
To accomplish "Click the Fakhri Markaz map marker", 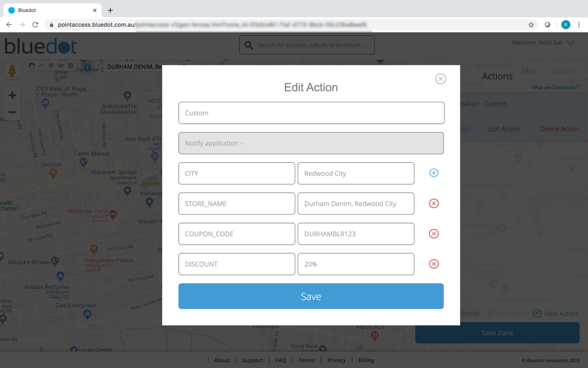I will point(83,162).
